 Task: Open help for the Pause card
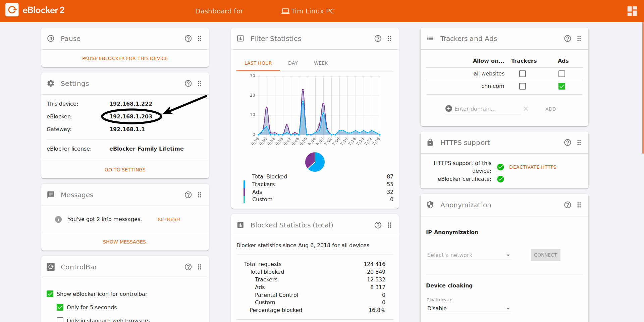[x=188, y=39]
